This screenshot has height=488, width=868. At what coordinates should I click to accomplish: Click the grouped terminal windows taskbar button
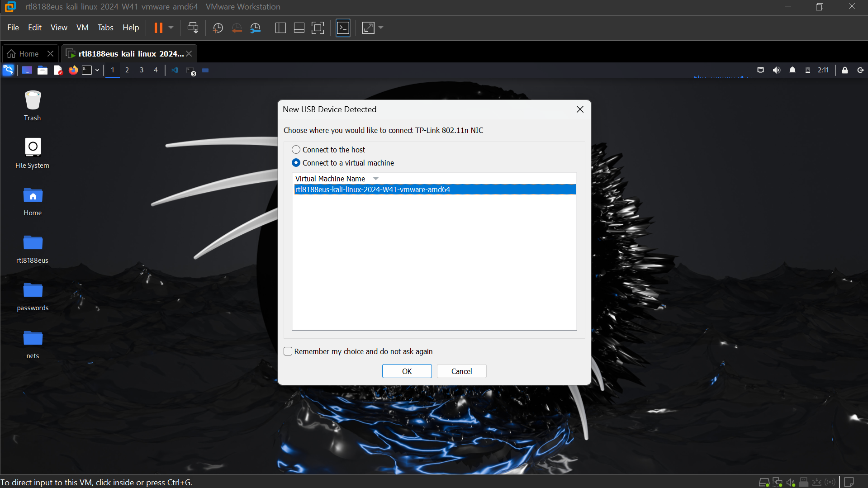click(x=191, y=71)
